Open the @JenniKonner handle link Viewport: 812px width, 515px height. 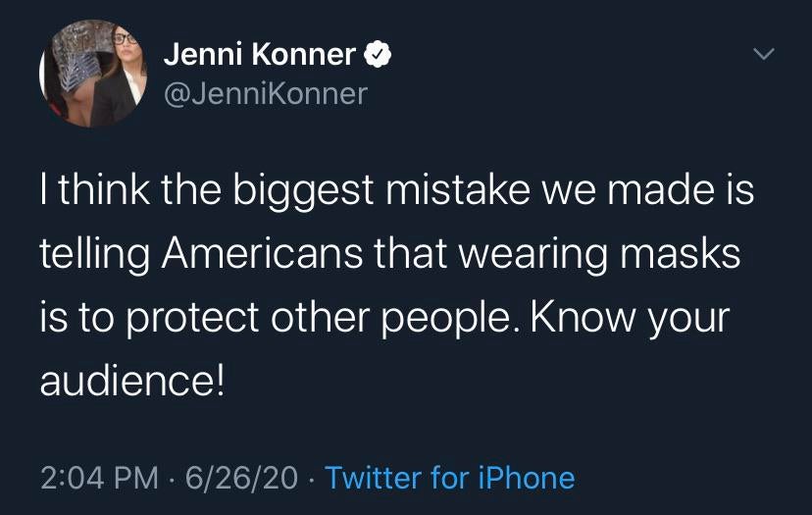click(x=265, y=93)
